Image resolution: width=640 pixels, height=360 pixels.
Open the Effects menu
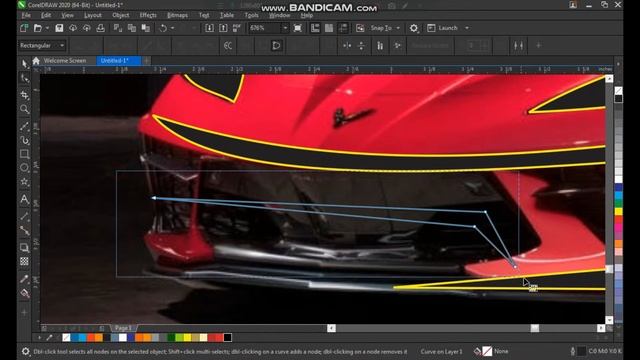click(148, 15)
